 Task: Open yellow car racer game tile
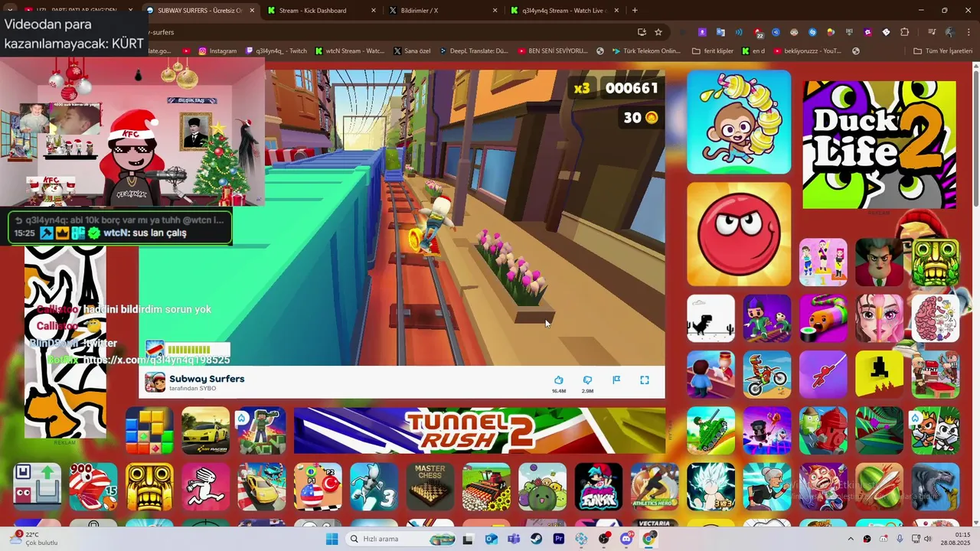pyautogui.click(x=206, y=430)
